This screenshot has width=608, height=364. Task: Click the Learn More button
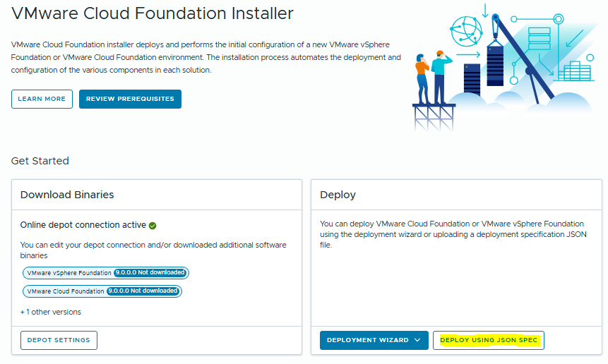pos(42,99)
